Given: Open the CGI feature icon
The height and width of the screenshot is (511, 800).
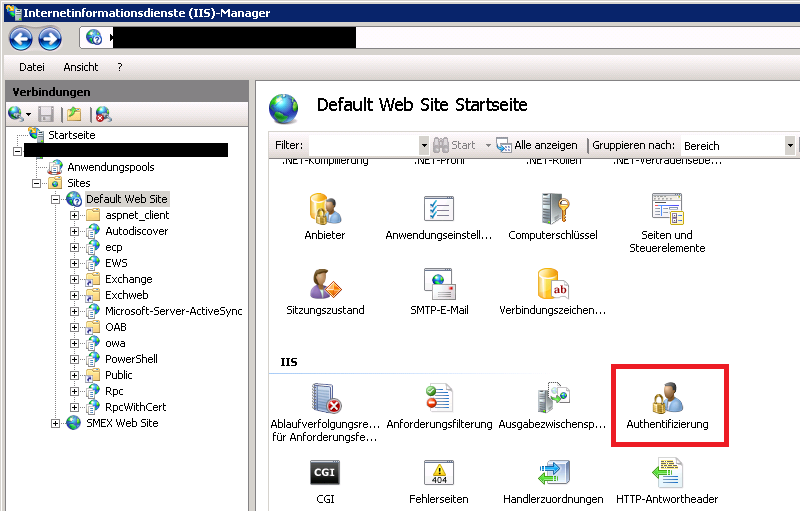Looking at the screenshot, I should click(x=324, y=474).
